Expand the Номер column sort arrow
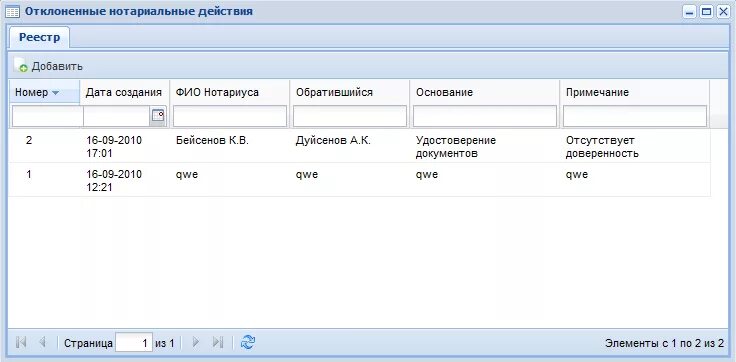Screen dimensions: 736x362 point(55,93)
